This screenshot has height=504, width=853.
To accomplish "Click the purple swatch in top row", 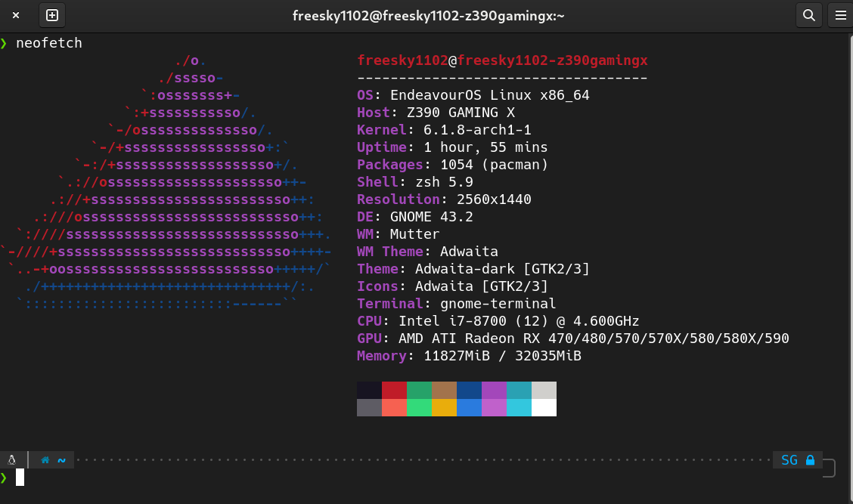I will (495, 391).
